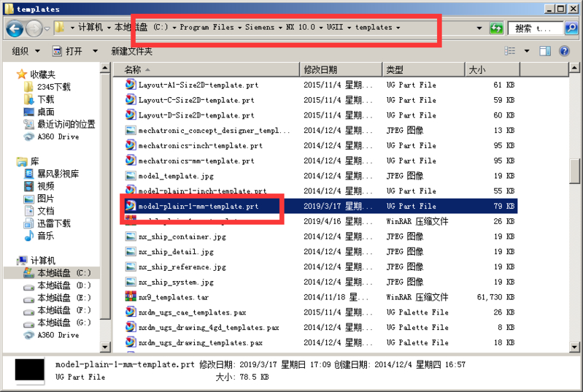This screenshot has height=392, width=583.
Task: Select Layout-D-Size2D-template.prt file icon
Action: point(131,115)
